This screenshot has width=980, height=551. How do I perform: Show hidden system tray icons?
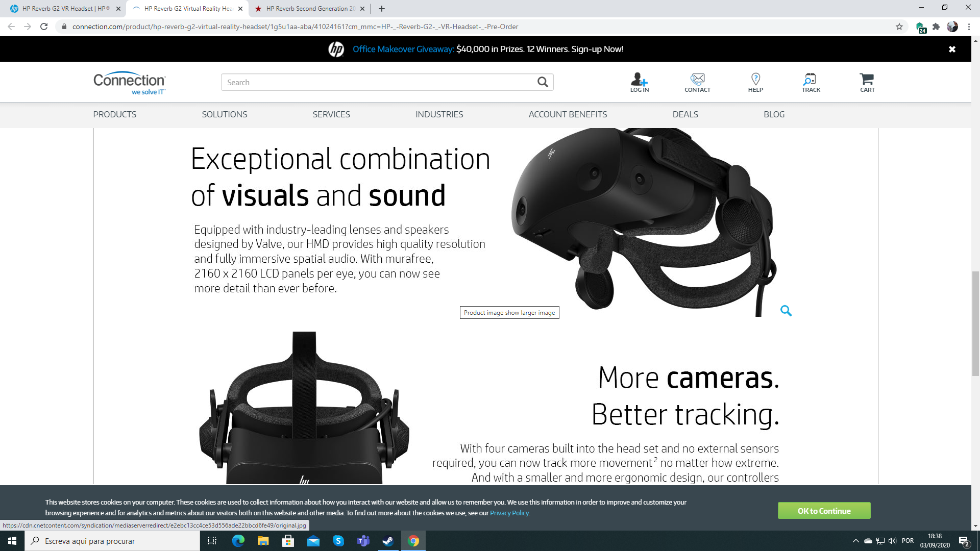[855, 541]
